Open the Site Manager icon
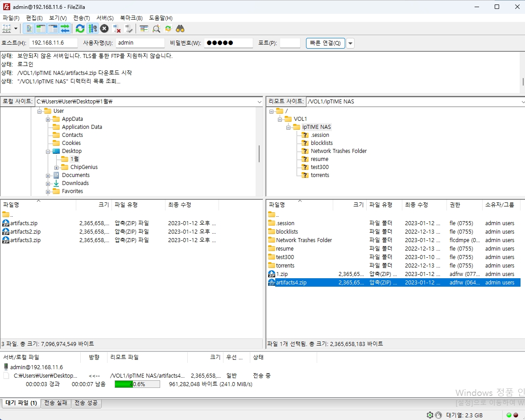Viewport: 525px width, 420px height. coord(7,29)
